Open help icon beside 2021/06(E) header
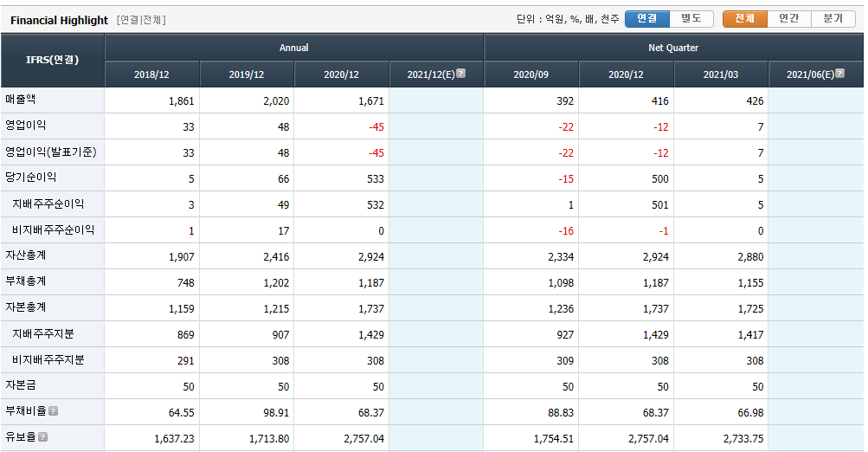868x452 pixels. coord(839,73)
